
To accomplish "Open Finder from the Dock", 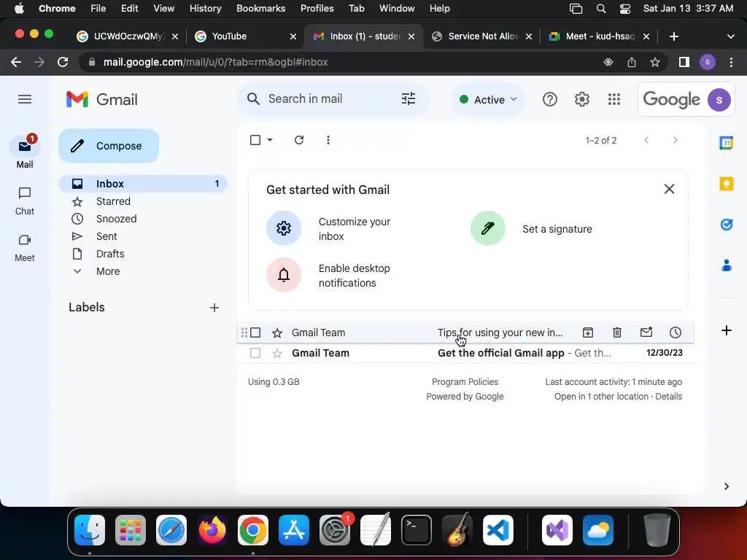I will tap(90, 530).
